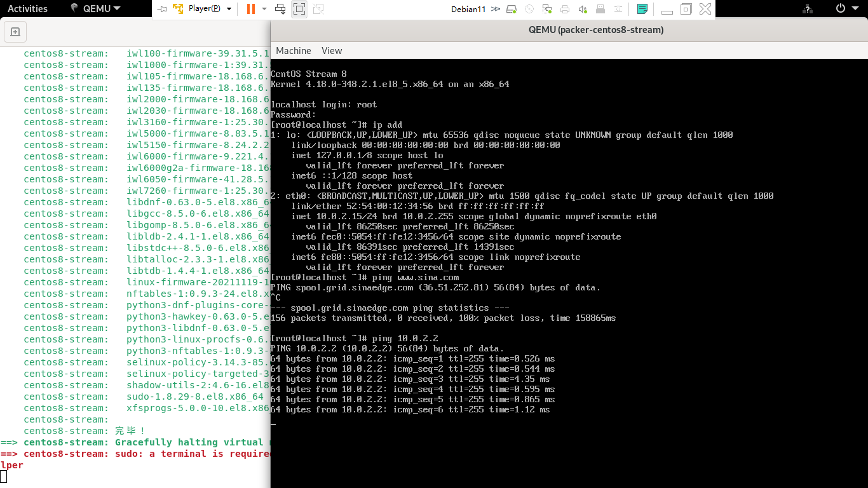The image size is (868, 488).
Task: Open the green message log note icon
Action: [642, 9]
